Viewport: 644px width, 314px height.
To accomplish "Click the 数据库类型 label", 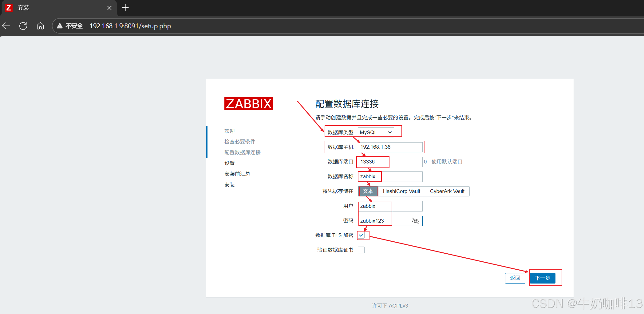I will (340, 132).
